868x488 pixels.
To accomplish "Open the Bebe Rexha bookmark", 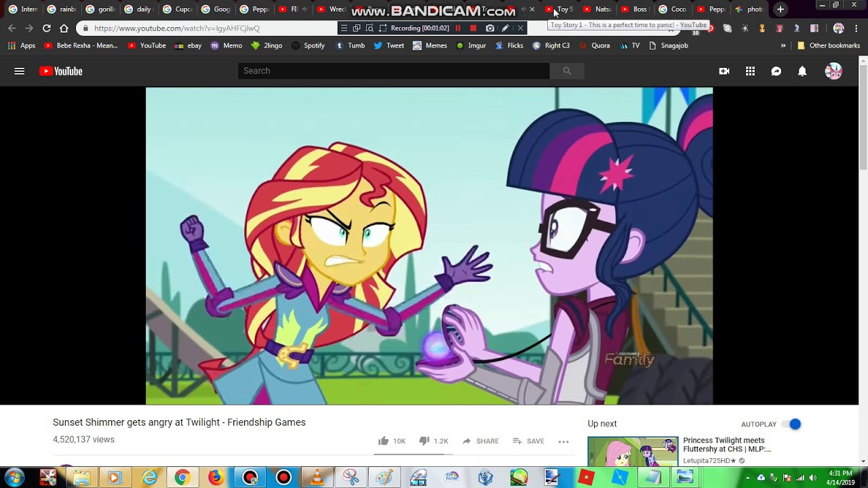I will tap(81, 46).
